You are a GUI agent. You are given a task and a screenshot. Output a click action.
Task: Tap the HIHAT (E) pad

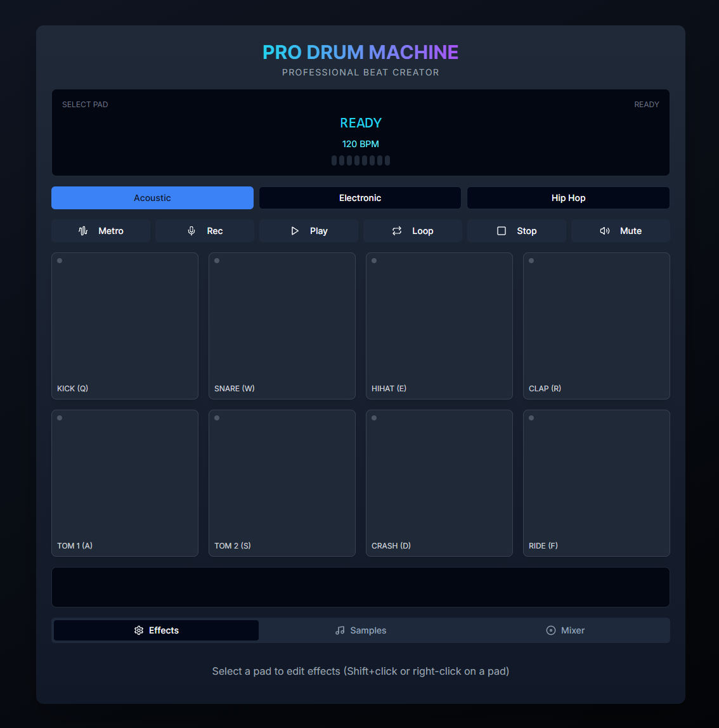point(439,326)
